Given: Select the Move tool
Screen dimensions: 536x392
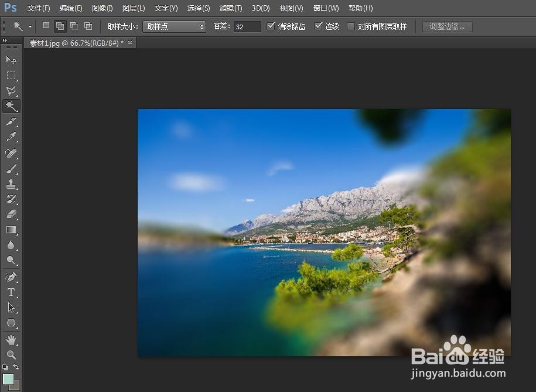Looking at the screenshot, I should pos(11,60).
